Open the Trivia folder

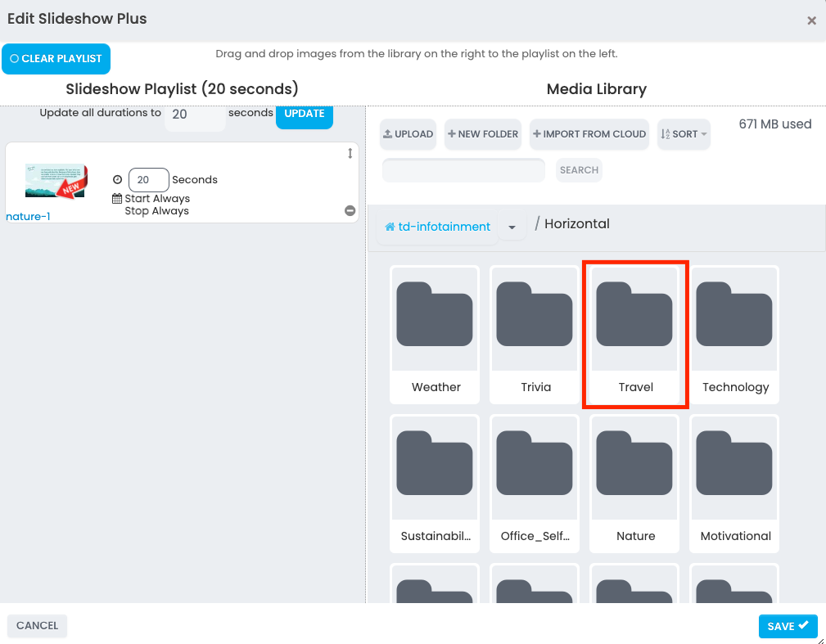(x=535, y=335)
